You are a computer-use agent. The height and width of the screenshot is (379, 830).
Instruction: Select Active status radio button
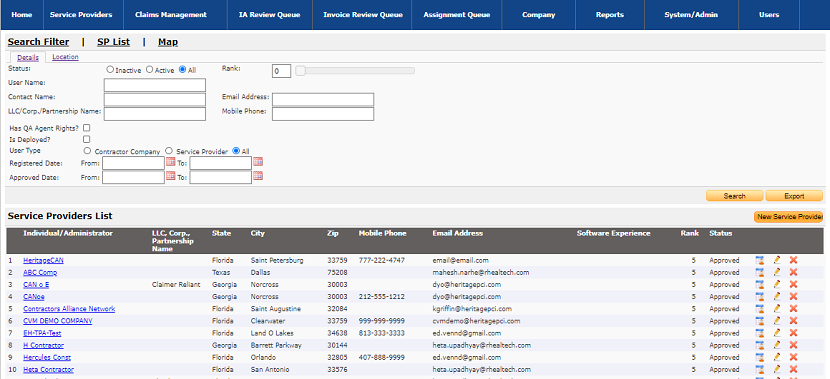tap(149, 69)
